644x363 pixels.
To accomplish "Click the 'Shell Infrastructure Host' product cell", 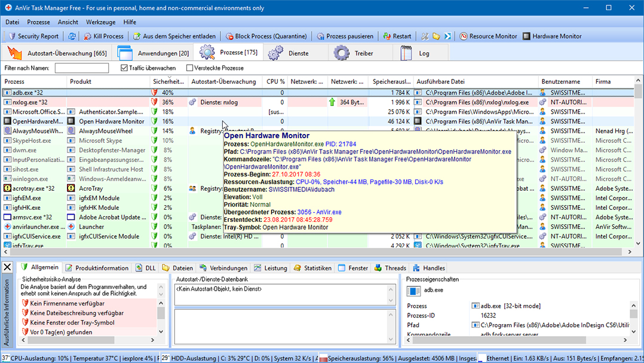I will 111,169.
